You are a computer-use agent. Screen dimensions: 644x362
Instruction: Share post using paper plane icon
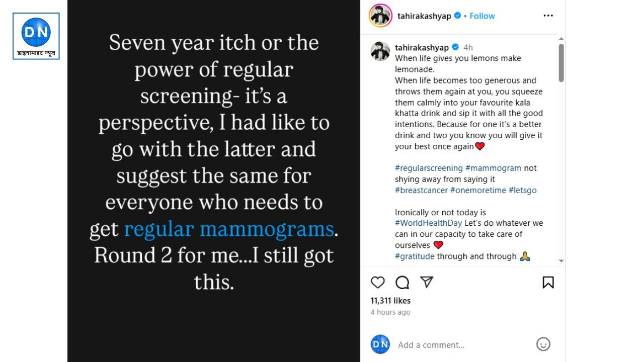pos(427,282)
